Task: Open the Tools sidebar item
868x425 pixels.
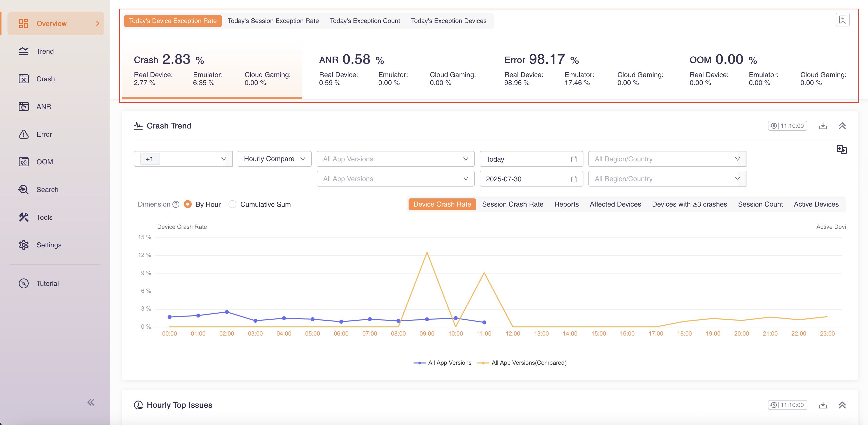Action: tap(44, 217)
